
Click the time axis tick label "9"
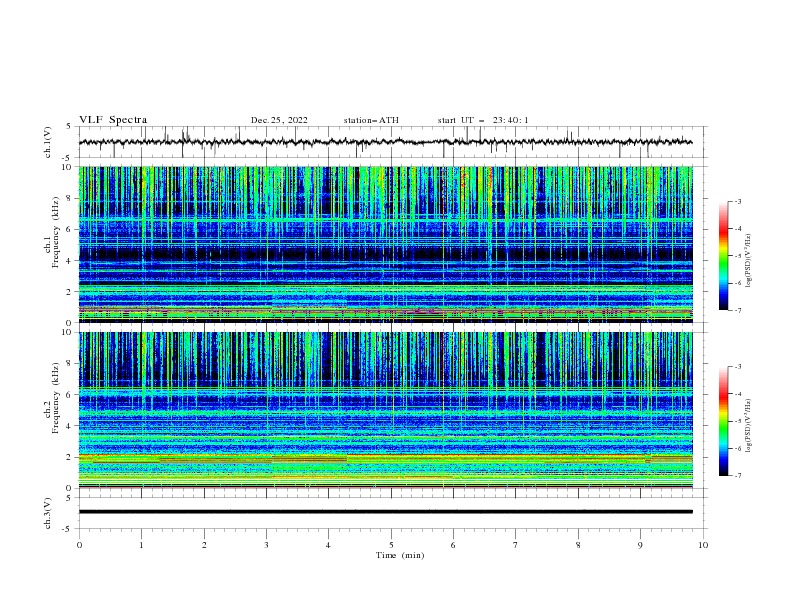[x=640, y=545]
